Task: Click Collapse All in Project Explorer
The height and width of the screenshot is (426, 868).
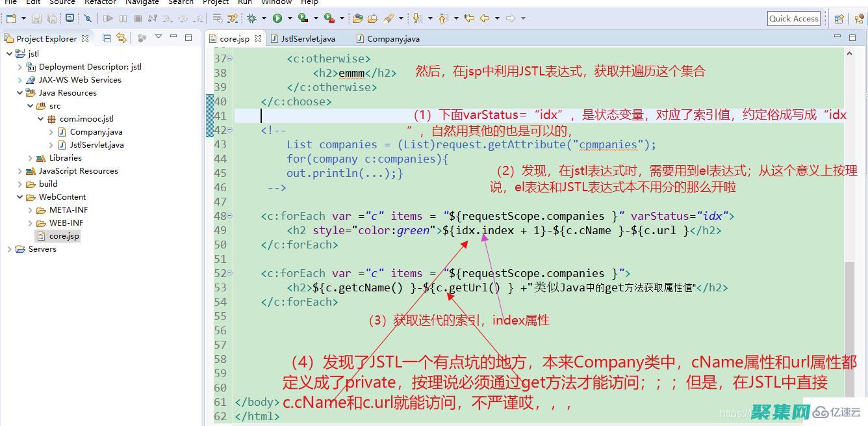Action: pos(107,38)
